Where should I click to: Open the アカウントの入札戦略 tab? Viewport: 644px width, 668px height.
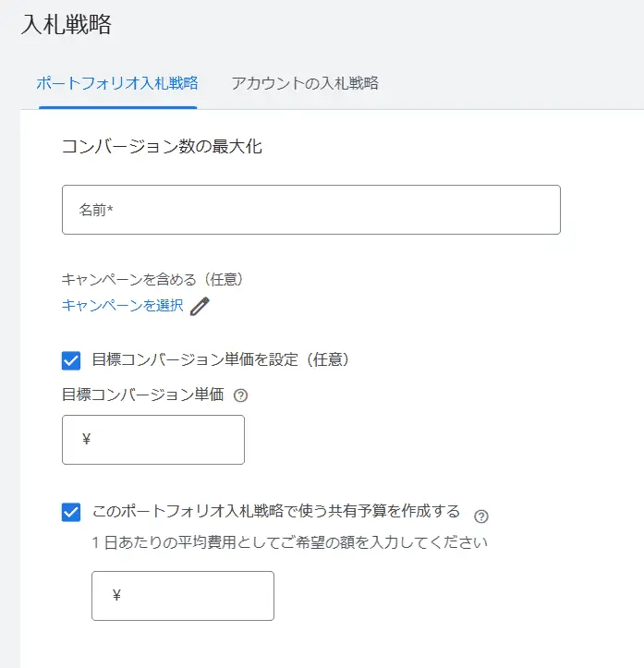point(305,83)
